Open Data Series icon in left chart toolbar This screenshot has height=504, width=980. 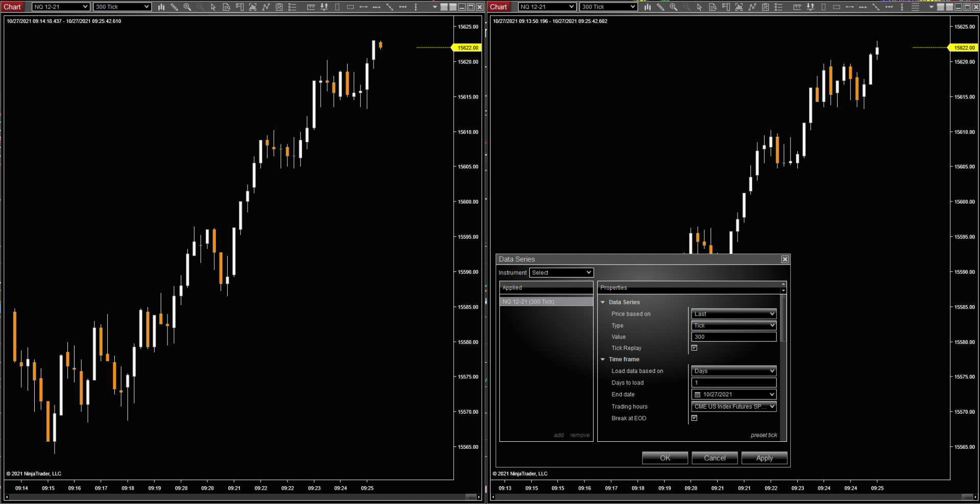[x=253, y=7]
